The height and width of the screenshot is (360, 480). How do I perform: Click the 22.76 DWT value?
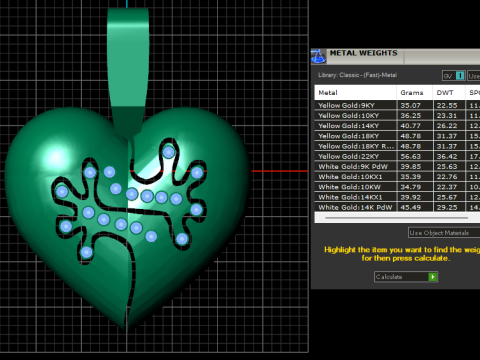click(447, 177)
